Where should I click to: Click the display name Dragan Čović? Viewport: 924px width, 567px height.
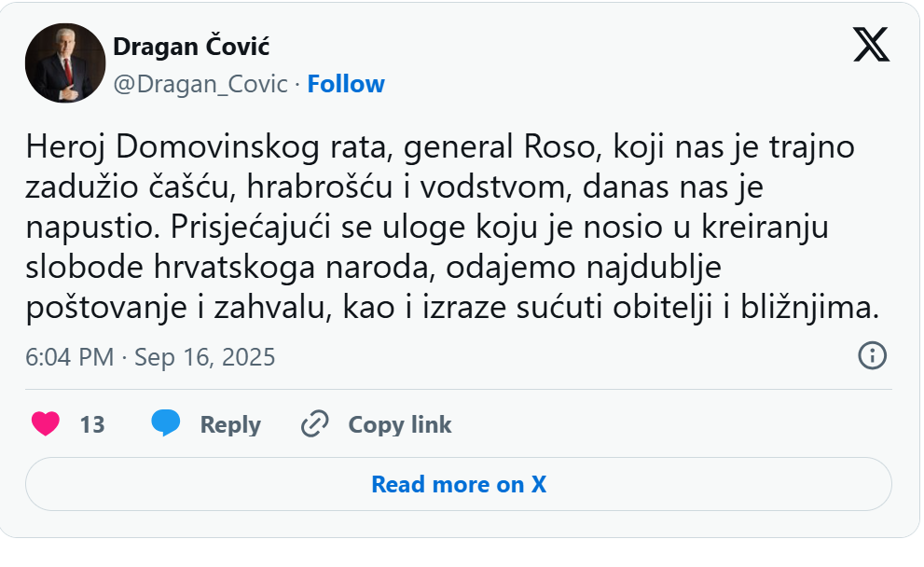pos(191,46)
